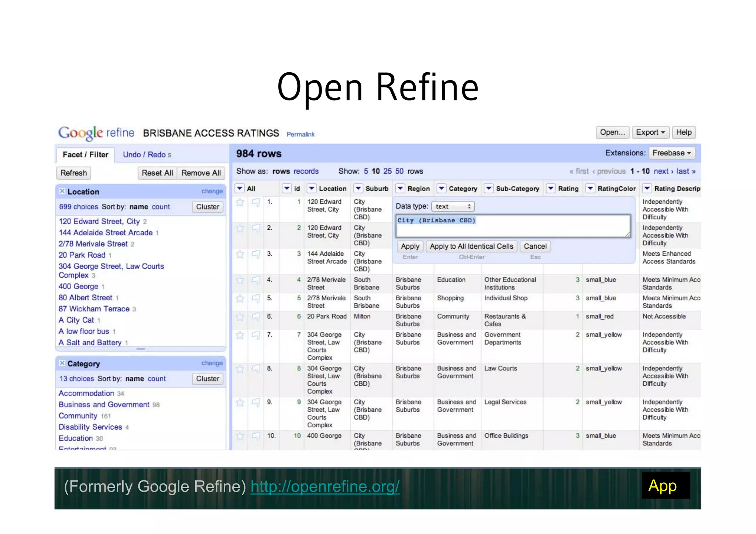756x534 pixels.
Task: Star row 5 in the data grid
Action: tap(240, 298)
